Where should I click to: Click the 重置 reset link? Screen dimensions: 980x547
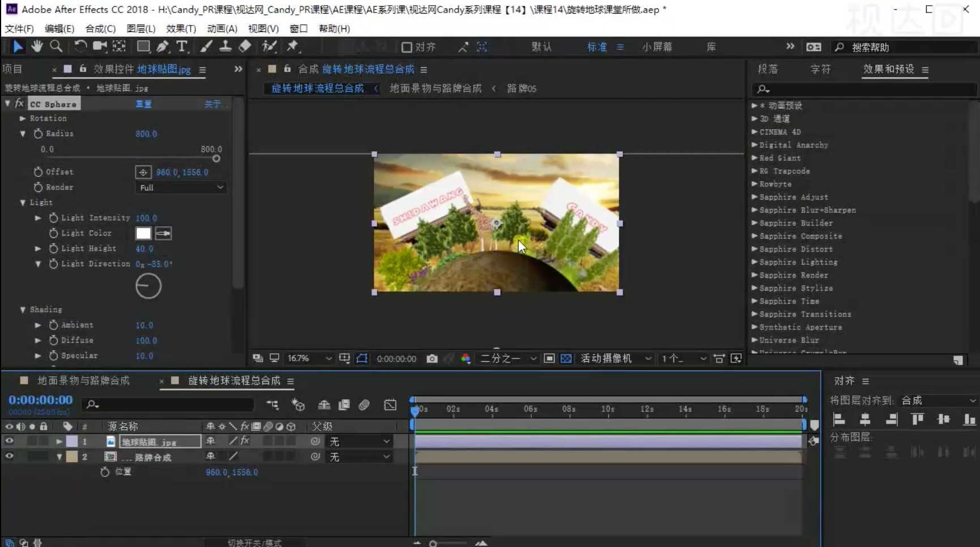(x=143, y=104)
